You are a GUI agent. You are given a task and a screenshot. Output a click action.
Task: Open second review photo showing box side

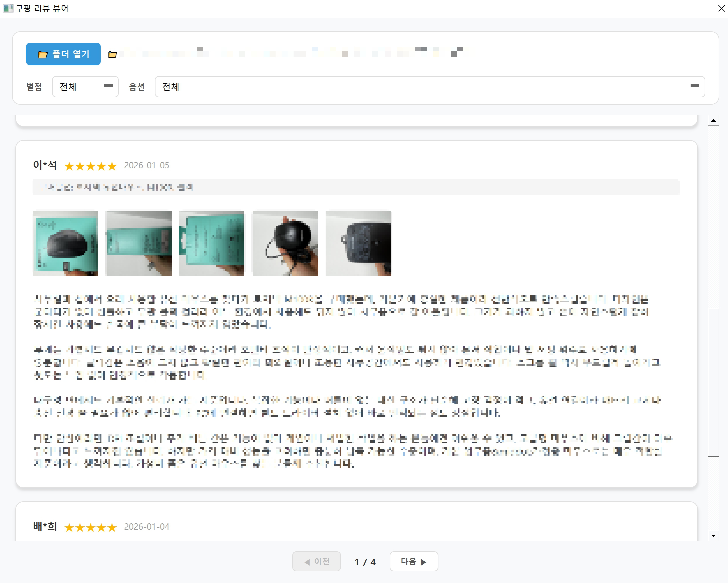pos(138,243)
